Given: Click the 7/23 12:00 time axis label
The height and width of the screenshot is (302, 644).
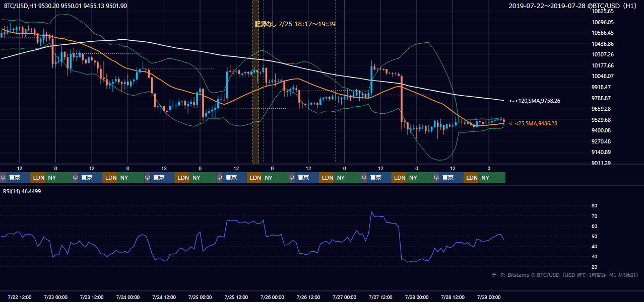Looking at the screenshot, I should coord(92,297).
